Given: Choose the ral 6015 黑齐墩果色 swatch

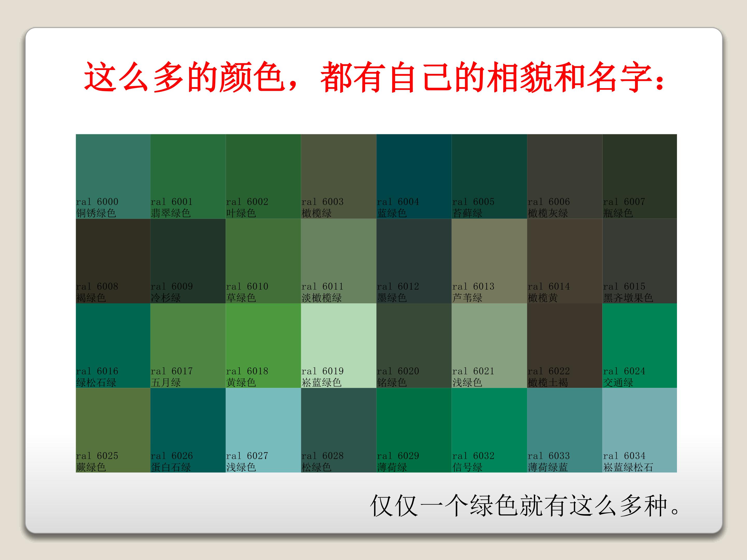Looking at the screenshot, I should coord(640,261).
